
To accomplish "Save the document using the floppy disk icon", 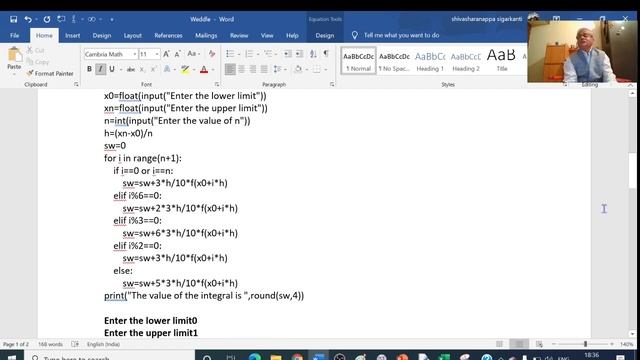I will pos(13,19).
